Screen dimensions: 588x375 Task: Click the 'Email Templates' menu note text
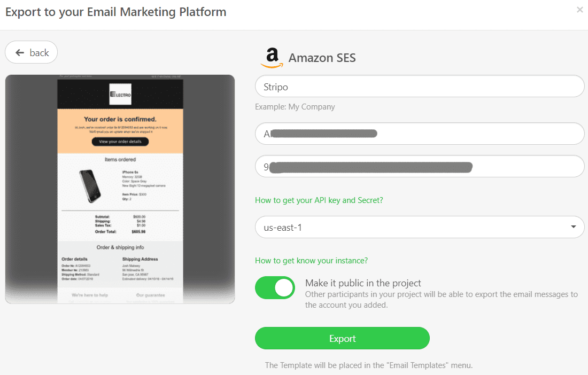click(x=369, y=365)
